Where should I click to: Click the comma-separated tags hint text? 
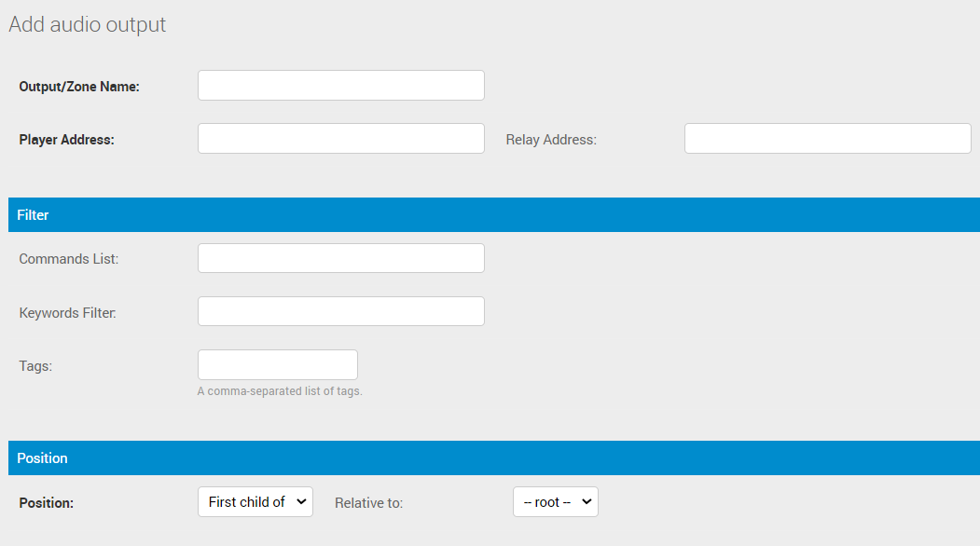click(x=280, y=391)
